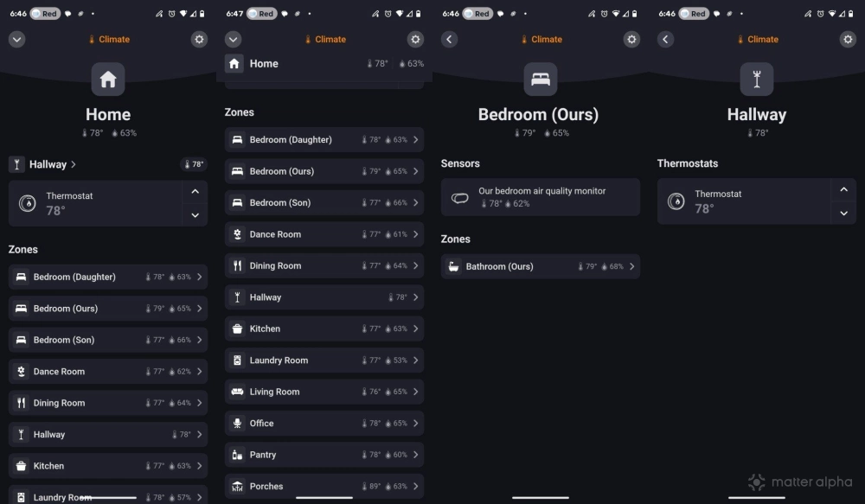The image size is (865, 504).
Task: Decrease Hallway screen thermostat setpoint
Action: click(x=844, y=214)
